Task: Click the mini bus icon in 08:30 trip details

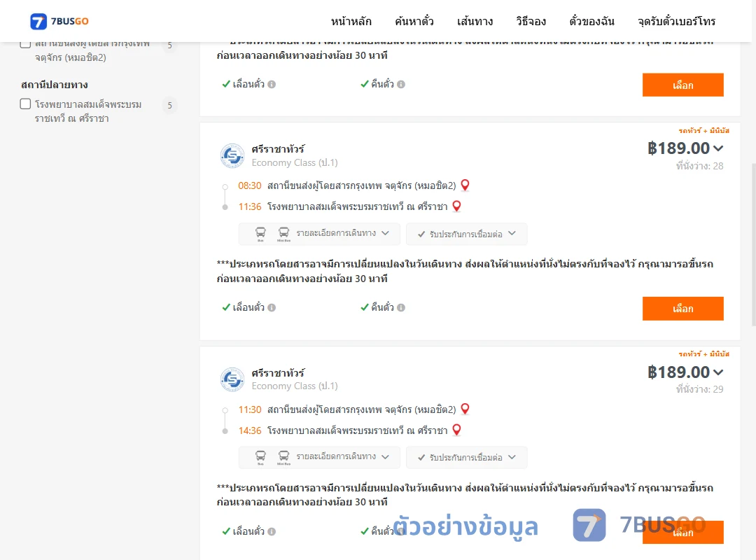Action: point(284,234)
